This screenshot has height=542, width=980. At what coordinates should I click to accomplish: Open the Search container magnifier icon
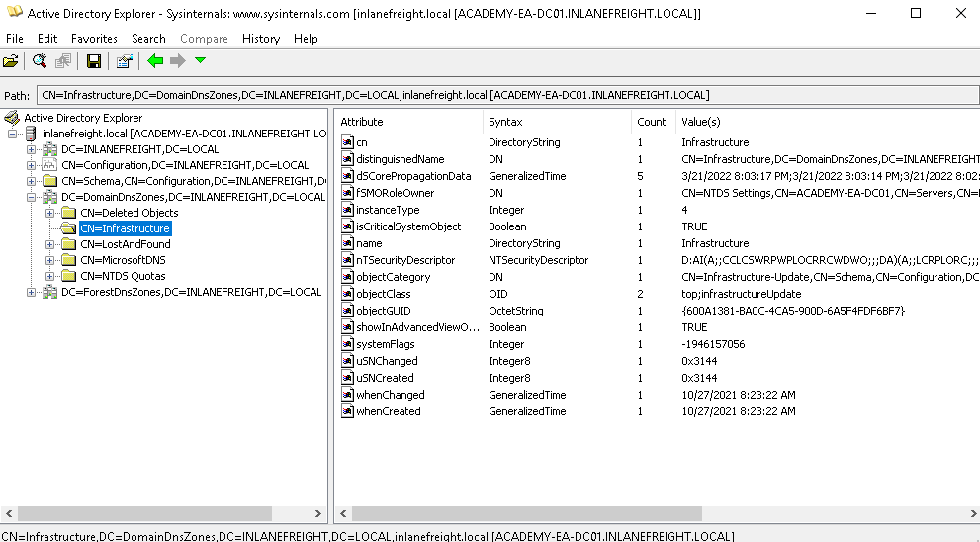(40, 61)
